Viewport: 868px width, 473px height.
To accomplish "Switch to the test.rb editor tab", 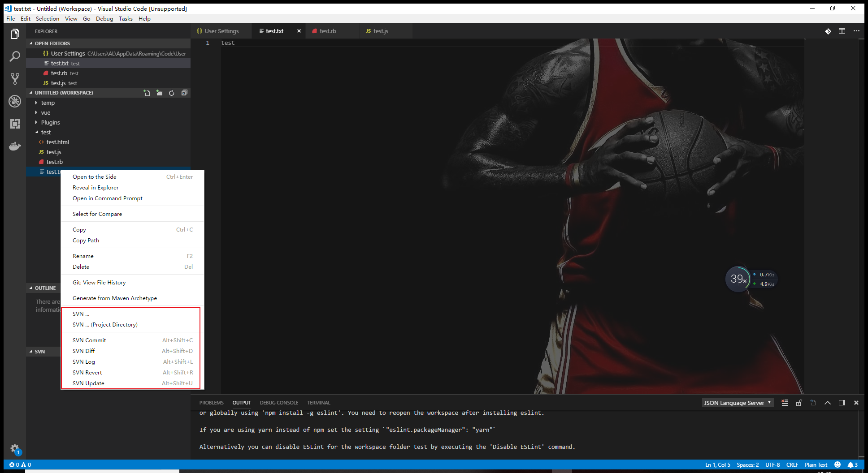I will tap(332, 31).
